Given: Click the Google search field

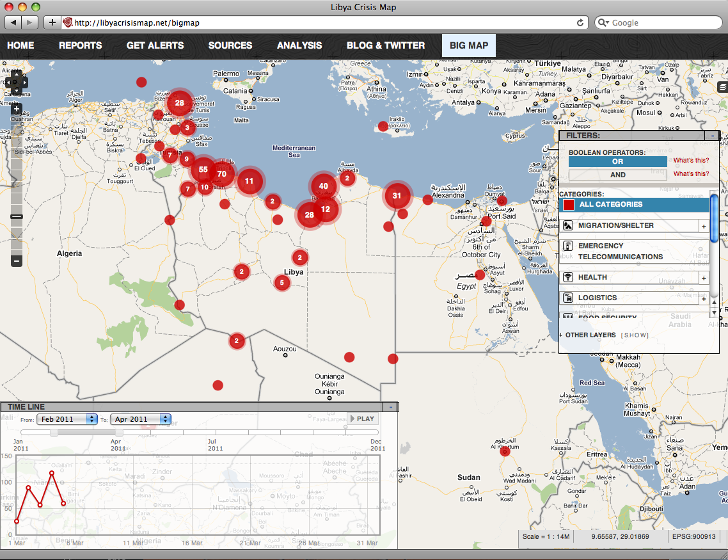Looking at the screenshot, I should click(x=658, y=23).
